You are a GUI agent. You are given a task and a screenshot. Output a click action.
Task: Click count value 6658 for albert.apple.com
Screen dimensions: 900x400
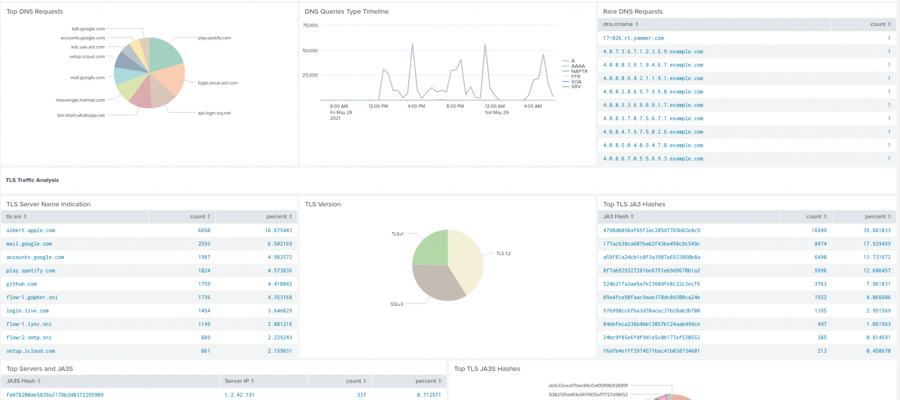(204, 230)
